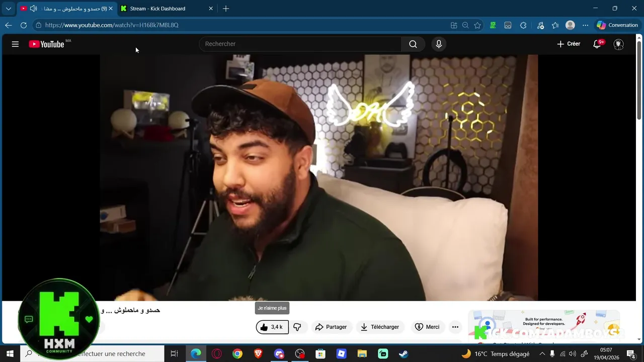The height and width of the screenshot is (362, 644).
Task: Open media control music icon in toolbar
Action: (x=540, y=25)
